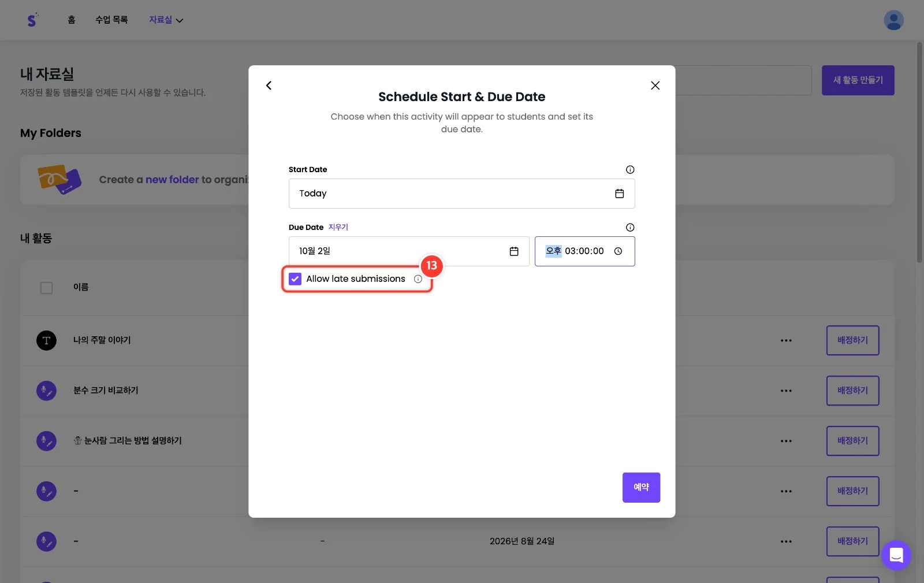Screen dimensions: 924x583
Task: Click 배정하기 for 나의 주말 이야기
Action: point(852,340)
